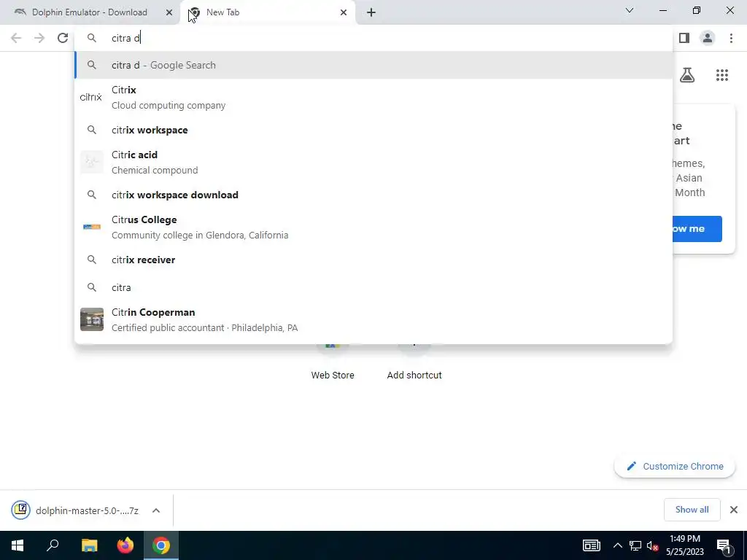Open the Windows Start menu

[18, 545]
